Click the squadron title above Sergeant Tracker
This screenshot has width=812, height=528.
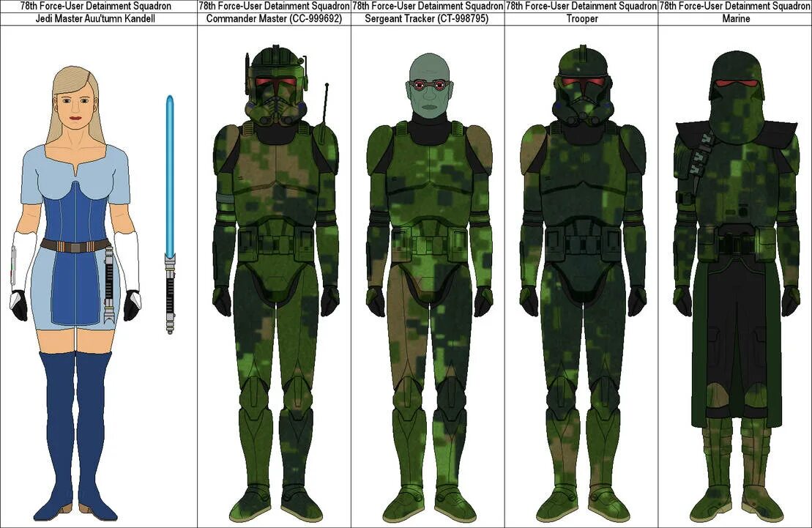click(x=428, y=6)
